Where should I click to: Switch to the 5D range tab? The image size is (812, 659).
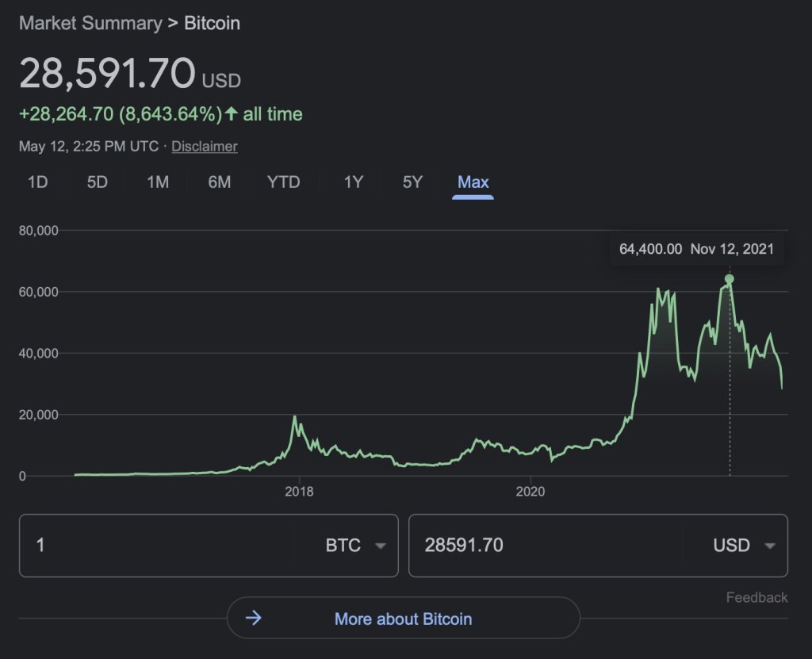pyautogui.click(x=98, y=182)
